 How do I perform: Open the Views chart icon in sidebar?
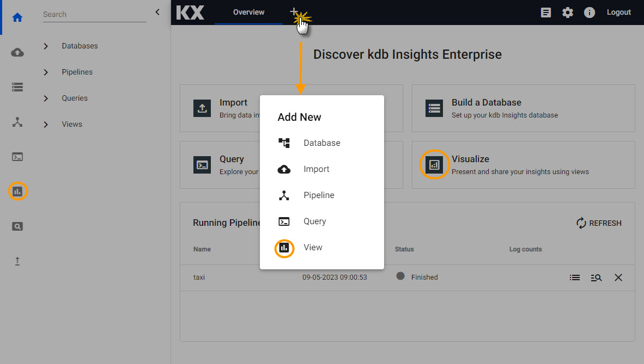point(17,191)
